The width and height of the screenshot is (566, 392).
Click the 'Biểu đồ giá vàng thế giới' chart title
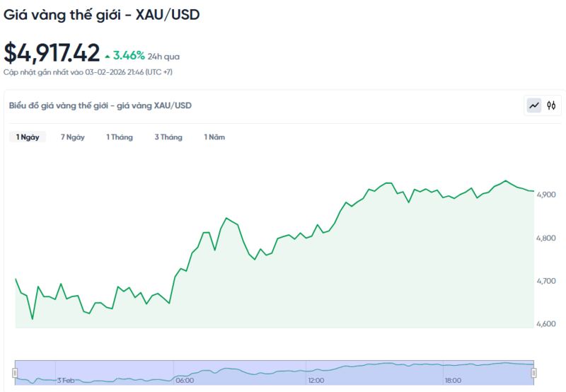(x=100, y=105)
